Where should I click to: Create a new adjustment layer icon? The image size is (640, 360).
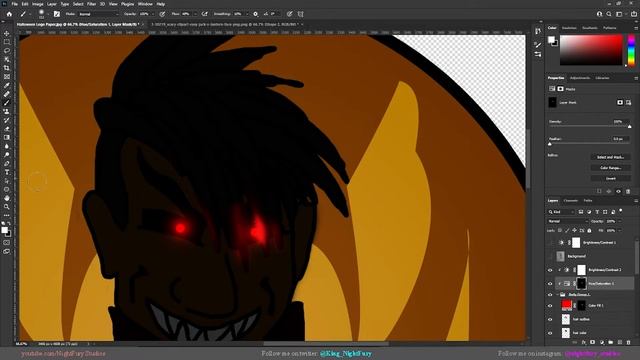coord(602,342)
